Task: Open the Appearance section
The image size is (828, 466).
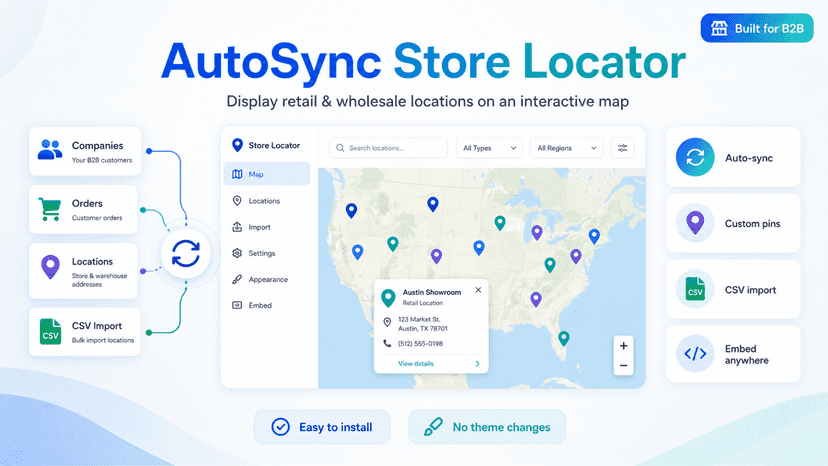Action: 267,279
